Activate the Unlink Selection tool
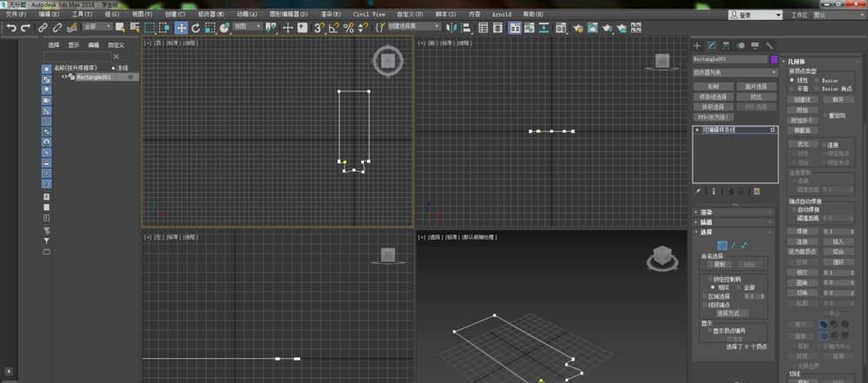The height and width of the screenshot is (383, 868). 57,28
